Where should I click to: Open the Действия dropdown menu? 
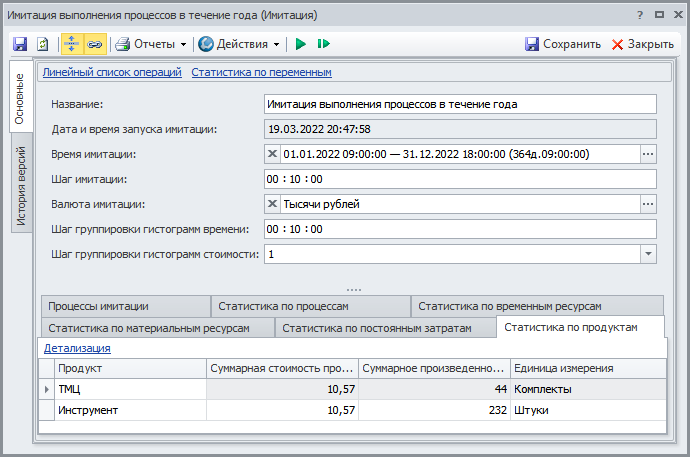click(239, 44)
